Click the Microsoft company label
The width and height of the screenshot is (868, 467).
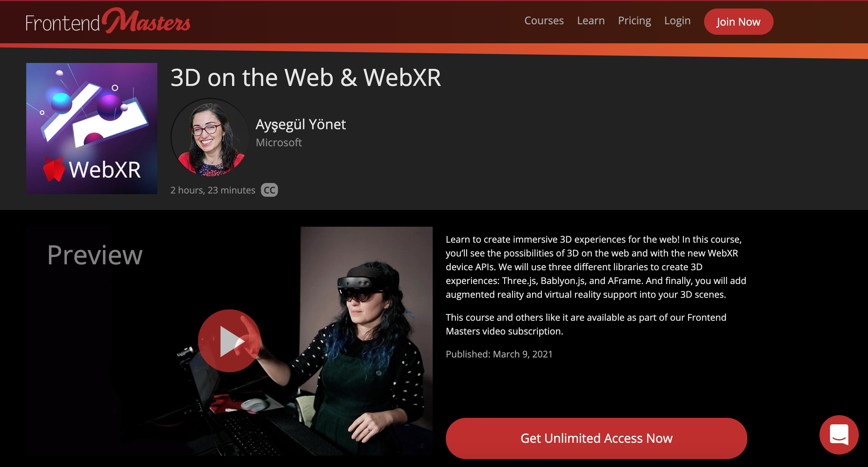pos(279,142)
